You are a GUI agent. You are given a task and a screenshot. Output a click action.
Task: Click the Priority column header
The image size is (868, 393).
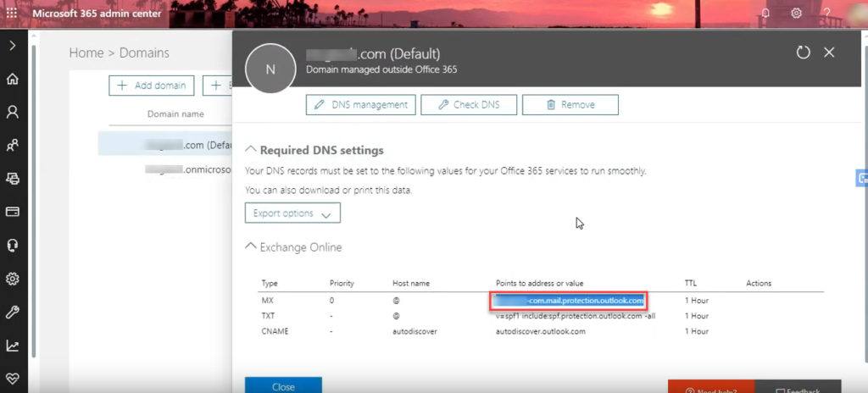[x=342, y=284]
